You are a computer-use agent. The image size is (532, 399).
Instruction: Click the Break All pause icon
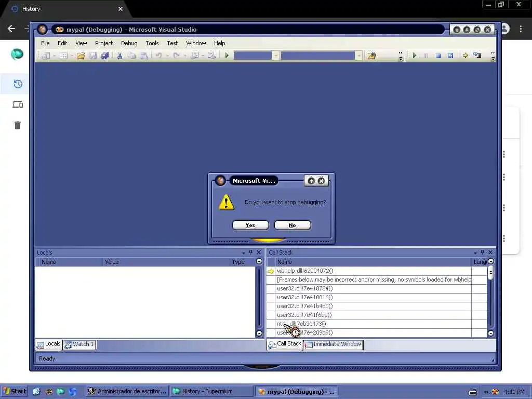[426, 56]
